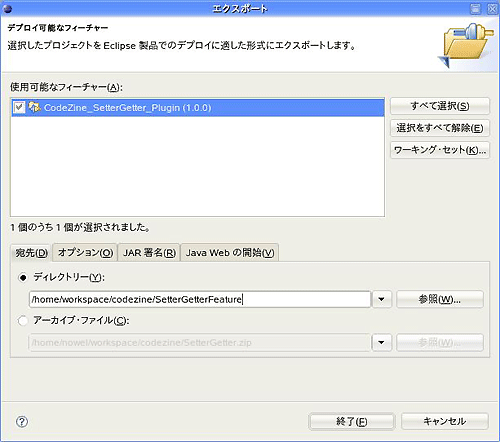Click the 終了 finish button
Viewport: 500px width, 442px height.
(352, 422)
